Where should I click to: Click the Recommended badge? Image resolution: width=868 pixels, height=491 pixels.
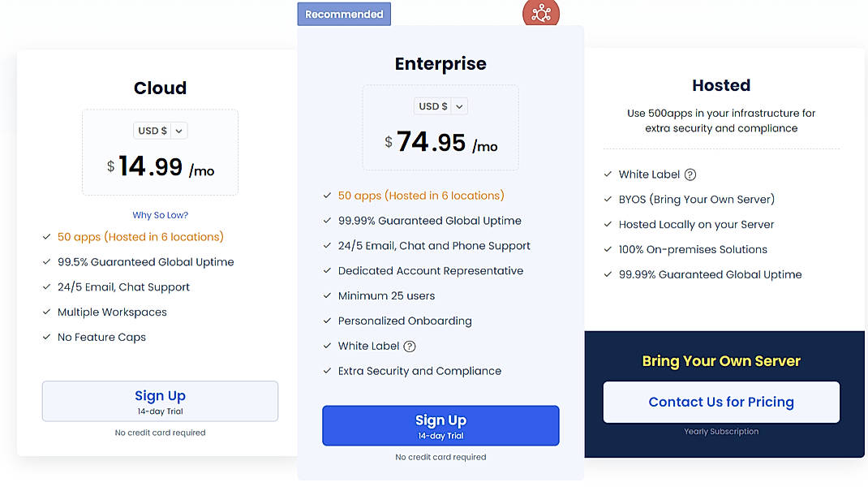[343, 13]
